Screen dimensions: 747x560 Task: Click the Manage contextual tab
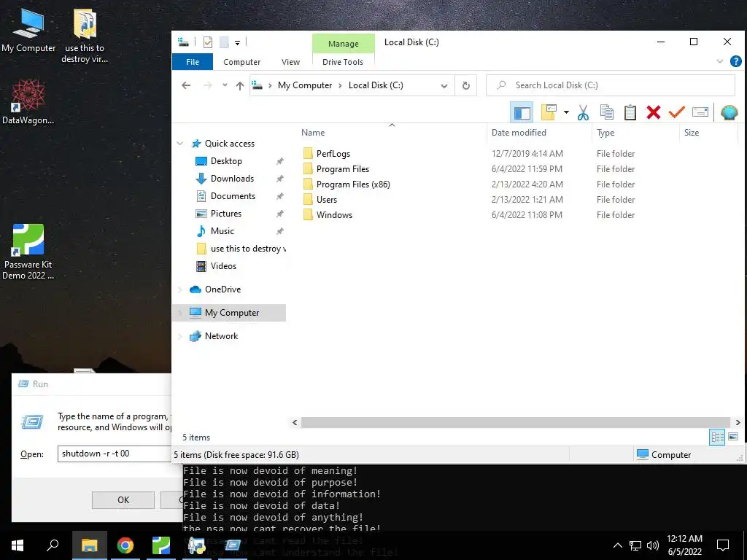343,43
